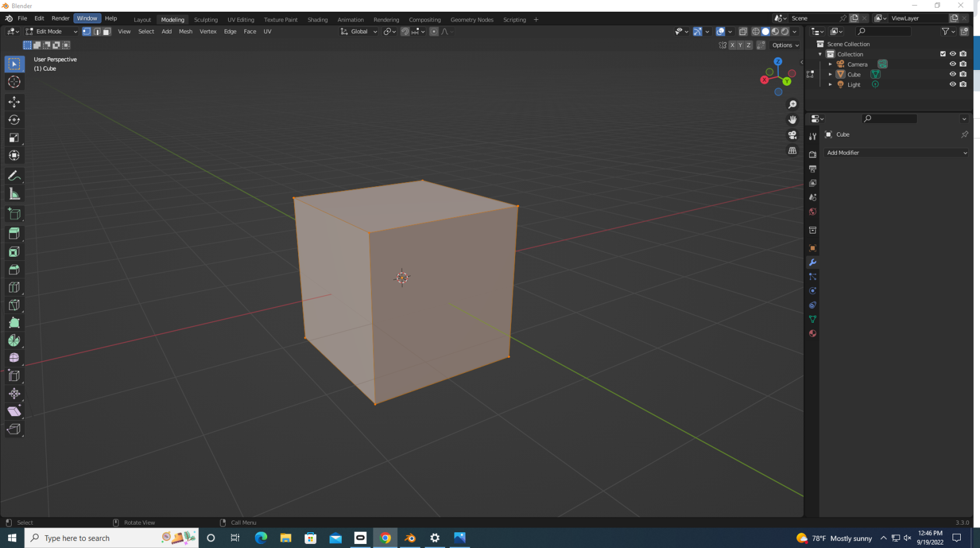980x548 pixels.
Task: Switch perspective/orthographic with grid icon
Action: pos(792,151)
